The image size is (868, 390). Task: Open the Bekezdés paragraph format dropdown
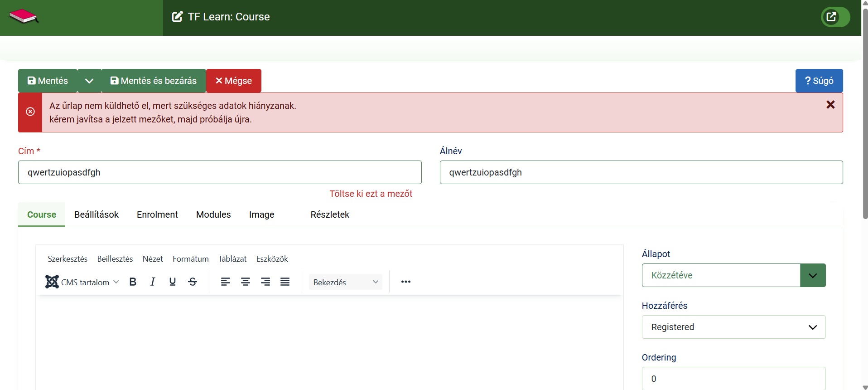click(345, 282)
